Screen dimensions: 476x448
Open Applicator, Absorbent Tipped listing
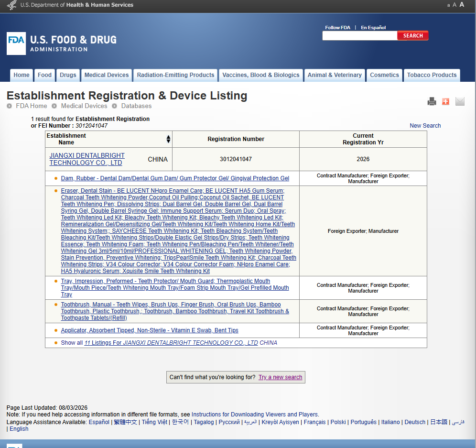(150, 330)
